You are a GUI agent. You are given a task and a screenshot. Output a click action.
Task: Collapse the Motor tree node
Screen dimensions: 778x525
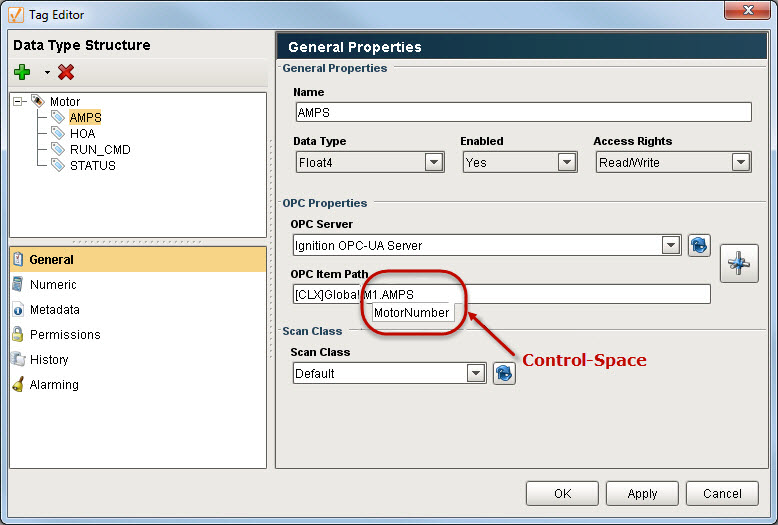19,101
